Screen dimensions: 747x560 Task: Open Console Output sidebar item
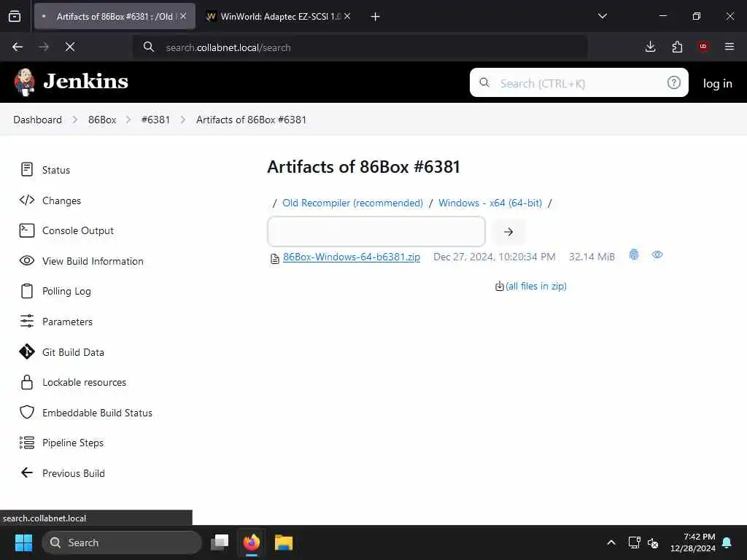click(78, 231)
